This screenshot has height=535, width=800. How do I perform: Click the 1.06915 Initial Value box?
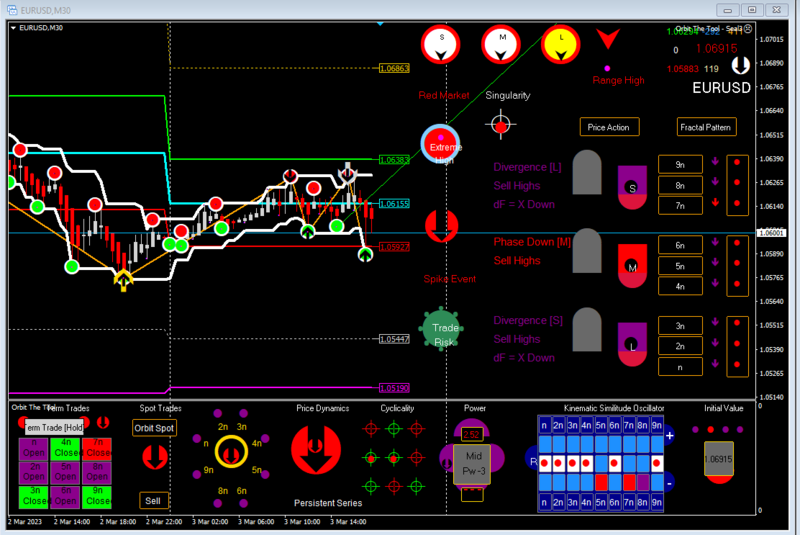[718, 459]
